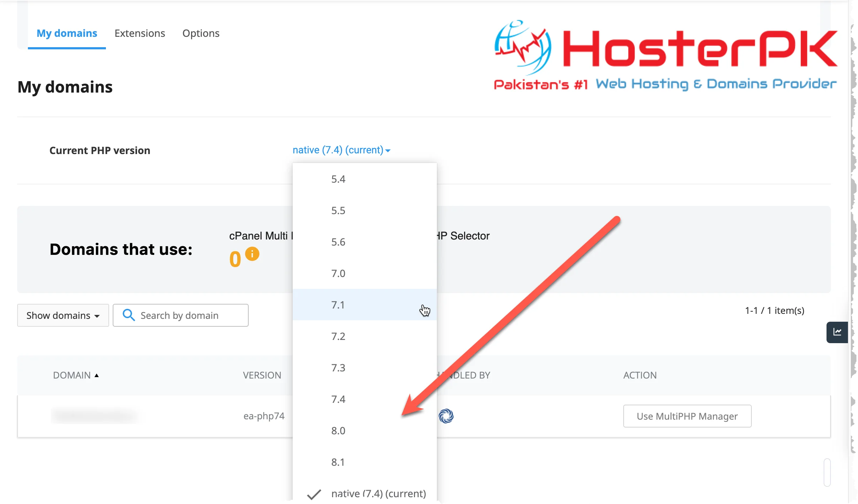The image size is (858, 504).
Task: Select PHP version 8.1 from dropdown
Action: (338, 462)
